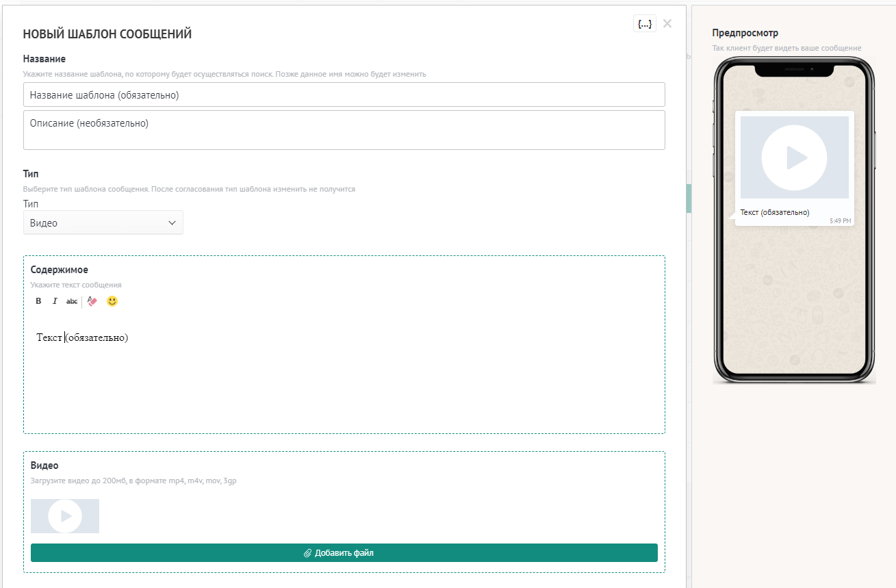Open the emoji picker

point(112,301)
